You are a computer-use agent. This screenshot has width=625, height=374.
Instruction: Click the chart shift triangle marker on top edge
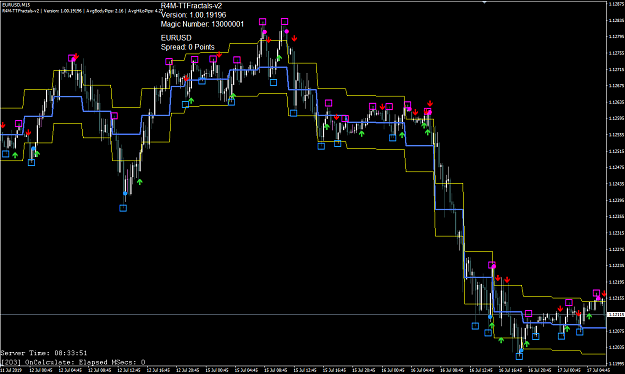click(485, 2)
